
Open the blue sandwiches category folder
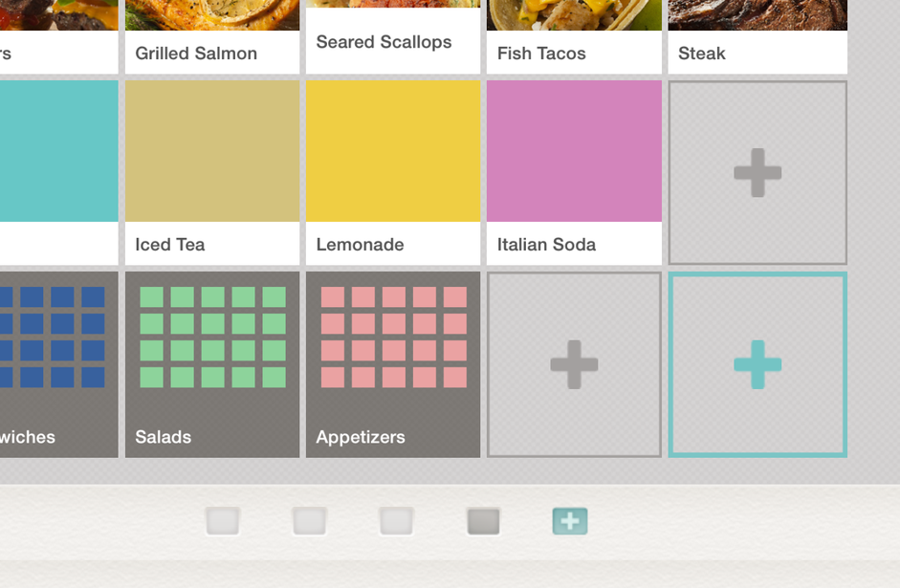pyautogui.click(x=59, y=365)
